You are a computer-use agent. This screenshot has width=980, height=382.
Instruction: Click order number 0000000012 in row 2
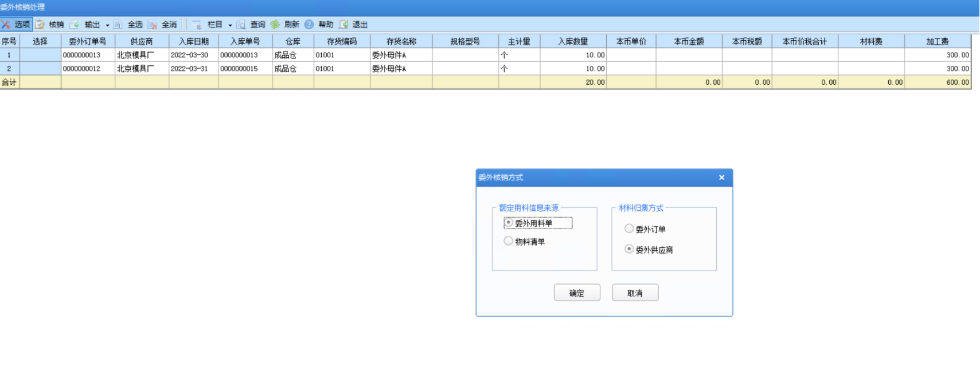[x=88, y=68]
